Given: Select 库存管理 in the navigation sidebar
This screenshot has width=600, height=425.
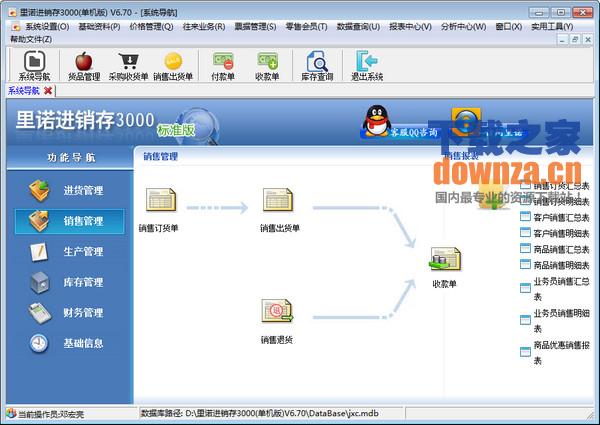Looking at the screenshot, I should pos(69,282).
